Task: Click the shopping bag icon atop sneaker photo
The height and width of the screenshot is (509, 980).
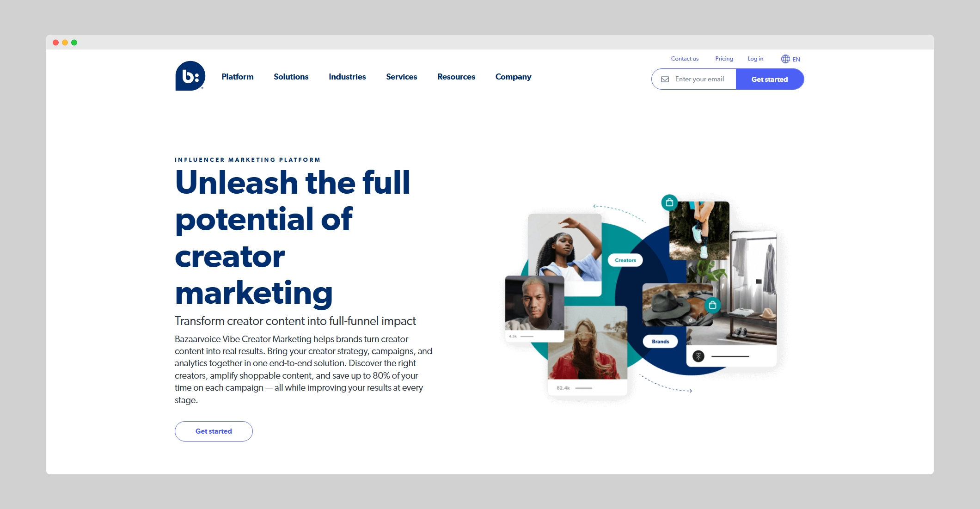Action: click(669, 202)
